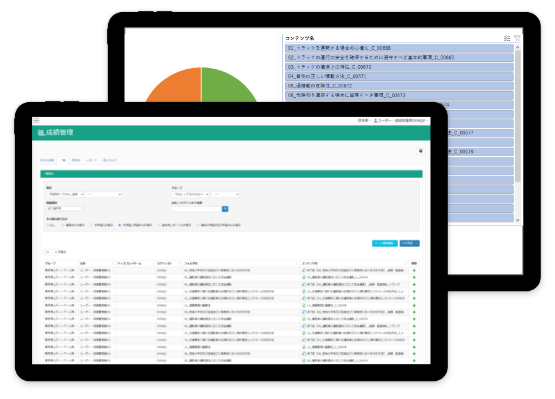
Task: Click the cyan mail send button
Action: tap(385, 243)
